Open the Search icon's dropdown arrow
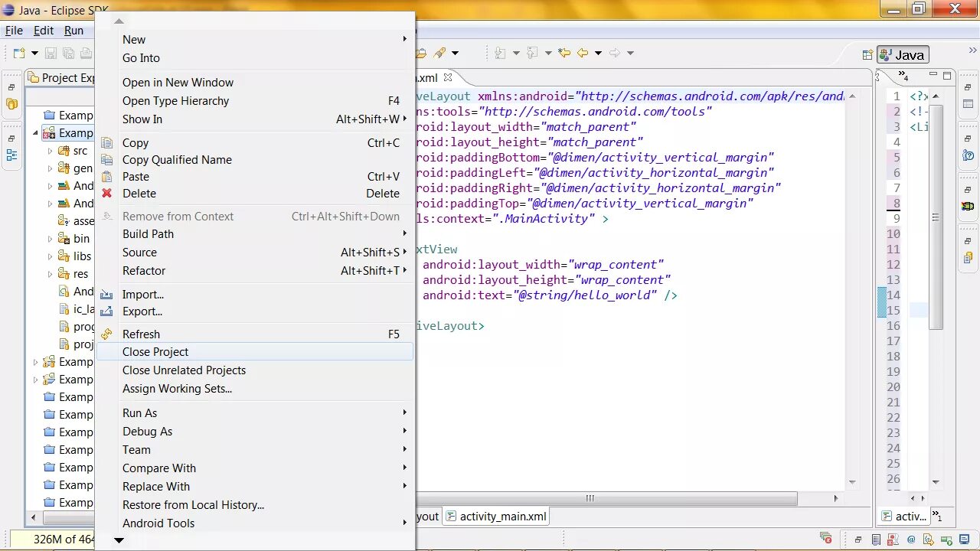Viewport: 980px width, 551px height. point(455,53)
